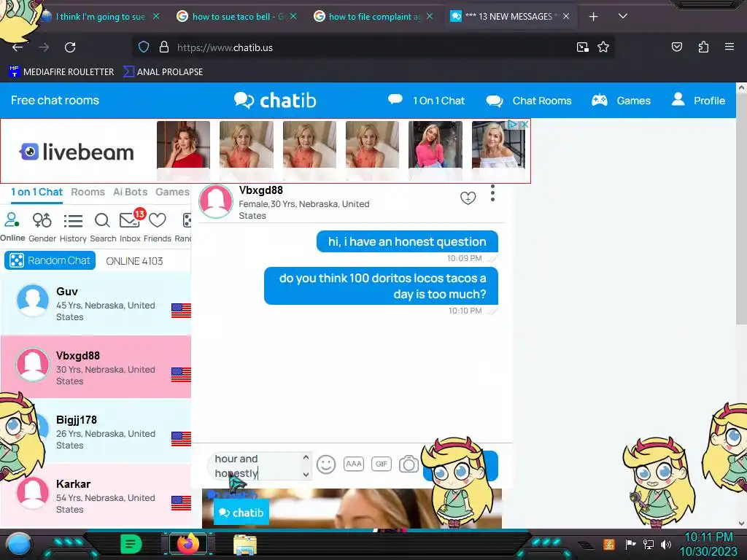Image resolution: width=747 pixels, height=560 pixels.
Task: Bookmark this page with the star icon
Action: (x=603, y=47)
